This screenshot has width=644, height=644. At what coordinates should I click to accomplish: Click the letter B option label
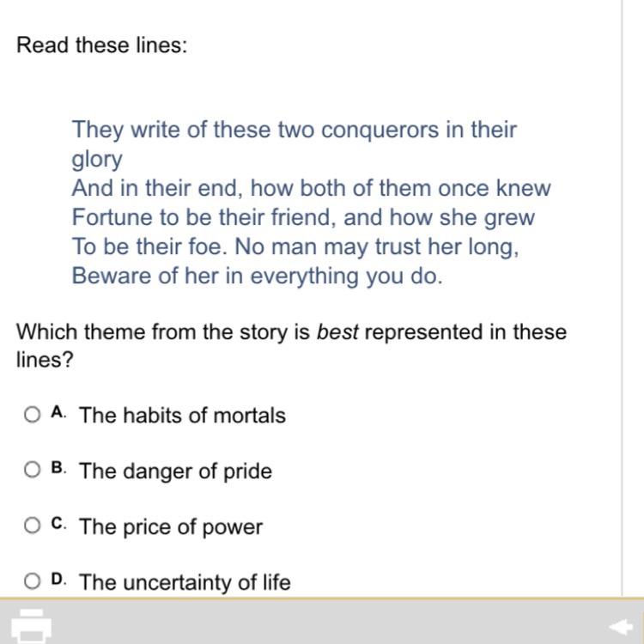pos(58,467)
